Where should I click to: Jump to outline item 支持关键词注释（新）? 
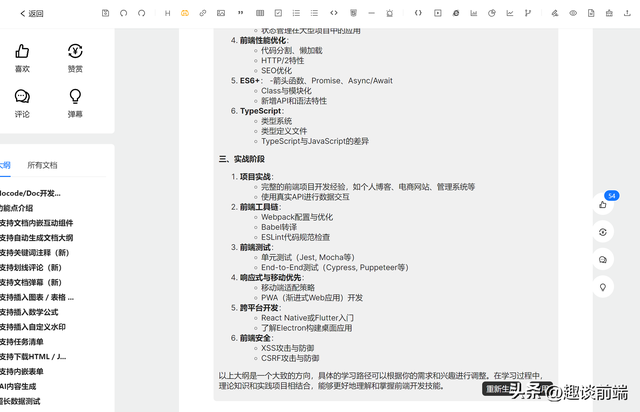tap(34, 253)
